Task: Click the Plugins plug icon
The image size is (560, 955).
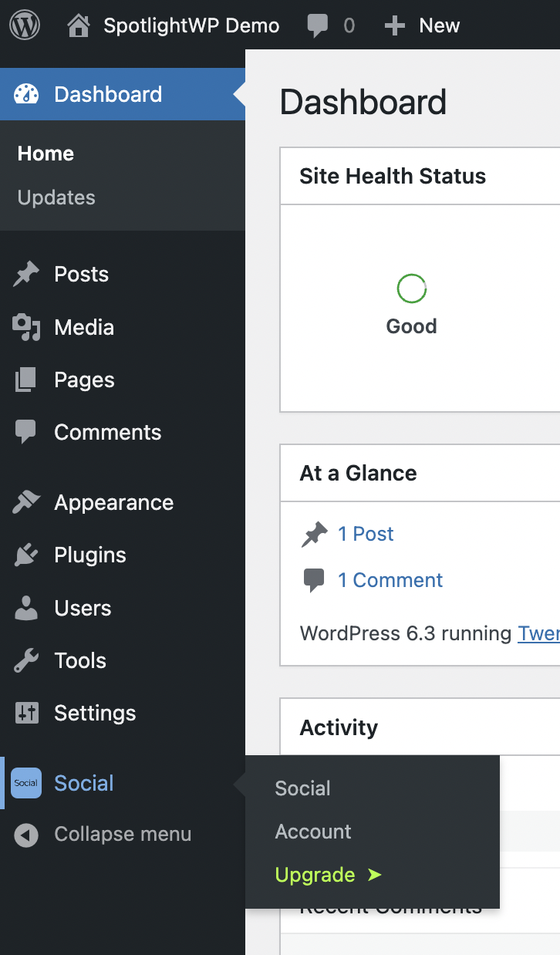Action: [x=26, y=555]
